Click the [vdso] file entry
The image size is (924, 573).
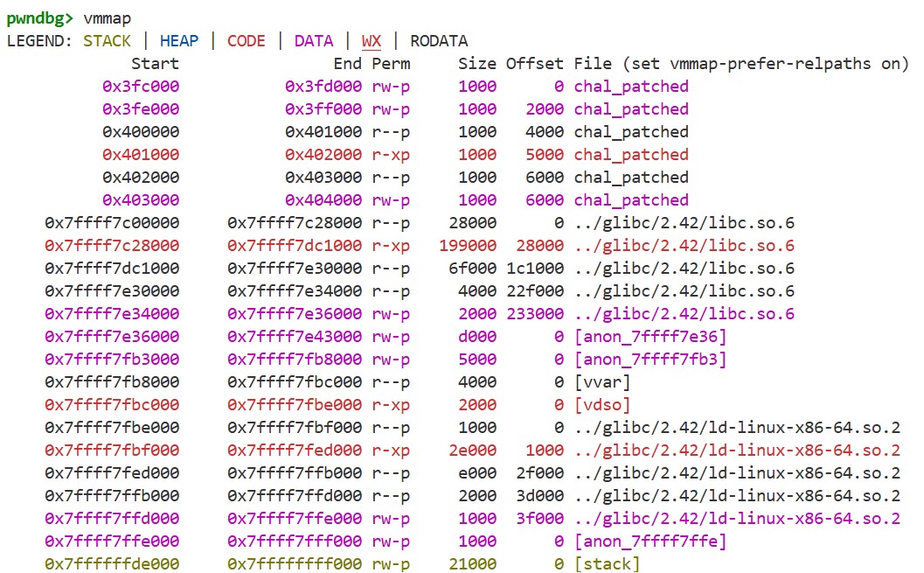pyautogui.click(x=602, y=405)
